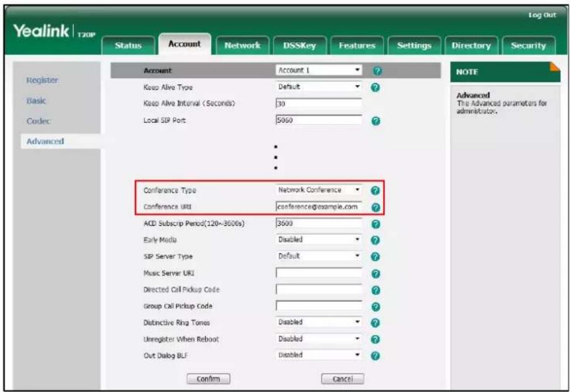The width and height of the screenshot is (570, 392).
Task: Open the Distinctive Ring Tones dropdown
Action: pyautogui.click(x=319, y=322)
